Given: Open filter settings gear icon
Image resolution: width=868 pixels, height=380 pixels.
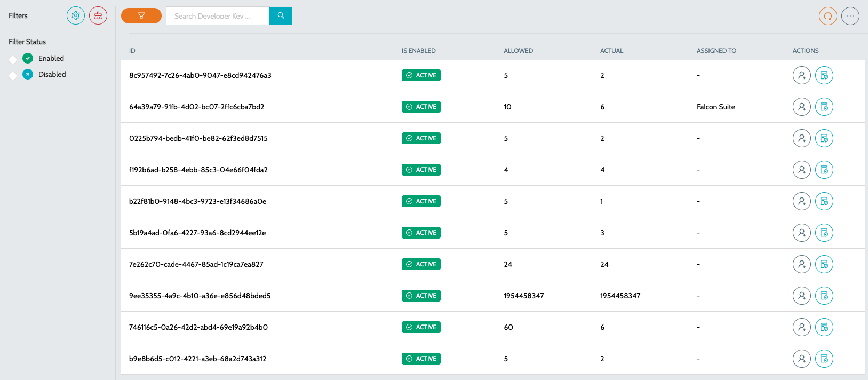Looking at the screenshot, I should point(76,15).
